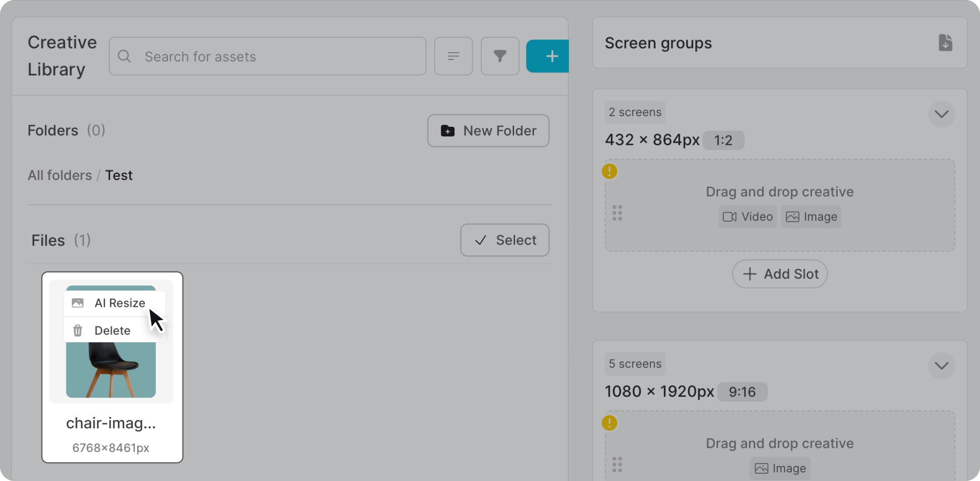
Task: Collapse the 5 screens group chevron
Action: pyautogui.click(x=941, y=366)
